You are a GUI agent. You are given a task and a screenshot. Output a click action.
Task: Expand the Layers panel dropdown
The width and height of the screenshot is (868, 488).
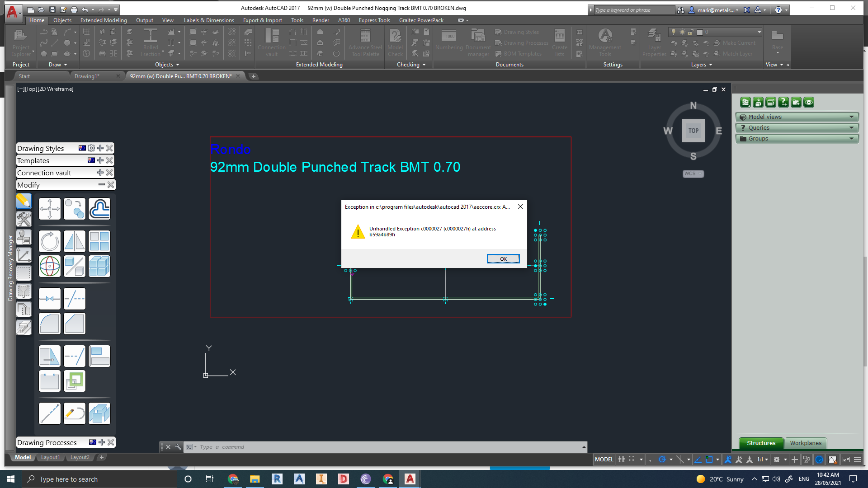pyautogui.click(x=702, y=65)
